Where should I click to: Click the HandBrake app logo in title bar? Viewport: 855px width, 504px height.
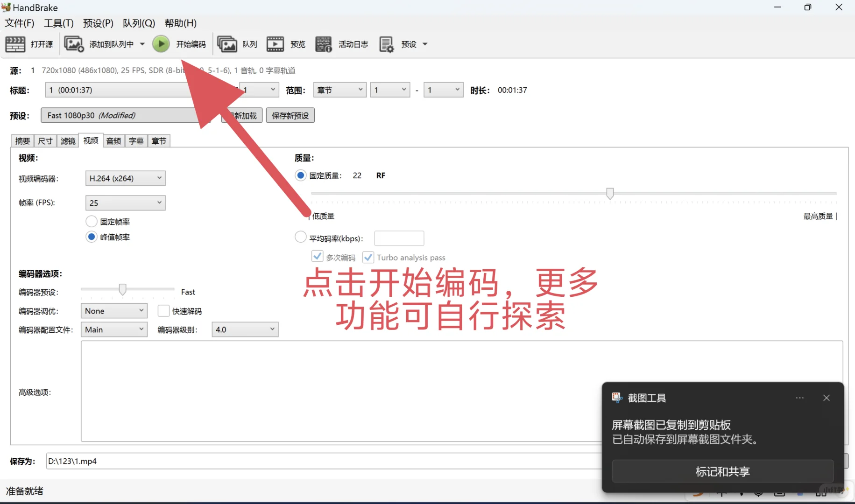point(6,7)
